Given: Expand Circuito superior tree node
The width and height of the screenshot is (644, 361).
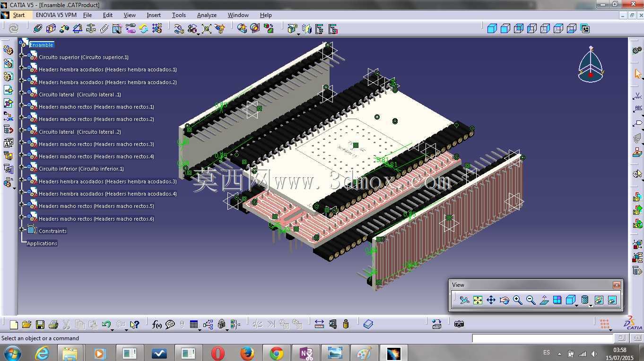Looking at the screenshot, I should 21,55.
